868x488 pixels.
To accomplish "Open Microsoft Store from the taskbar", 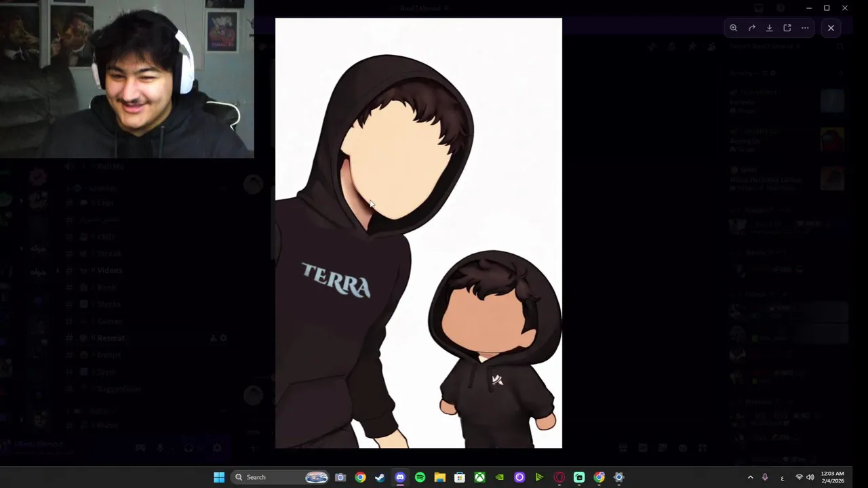I will (460, 477).
